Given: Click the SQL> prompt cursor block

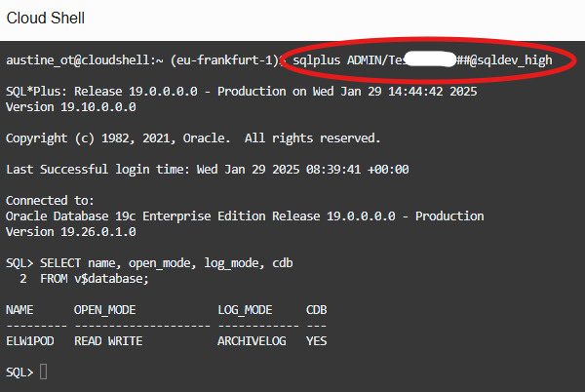Looking at the screenshot, I should 43,372.
